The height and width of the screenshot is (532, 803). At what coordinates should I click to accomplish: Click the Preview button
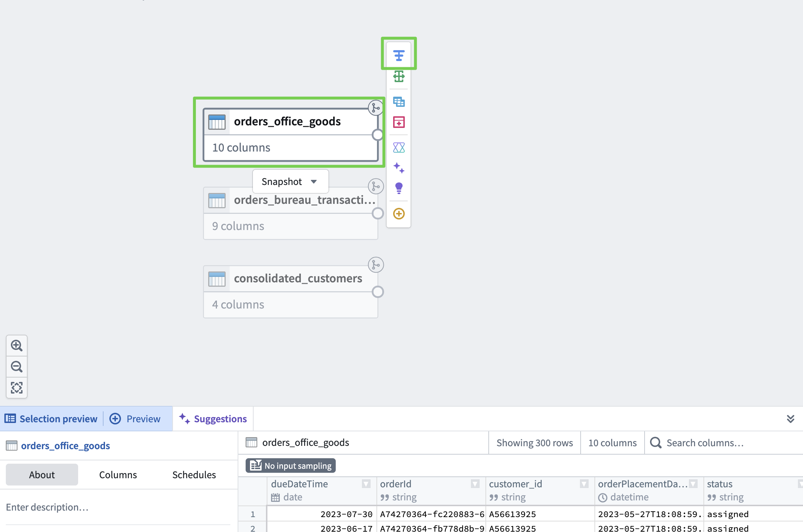coord(136,419)
